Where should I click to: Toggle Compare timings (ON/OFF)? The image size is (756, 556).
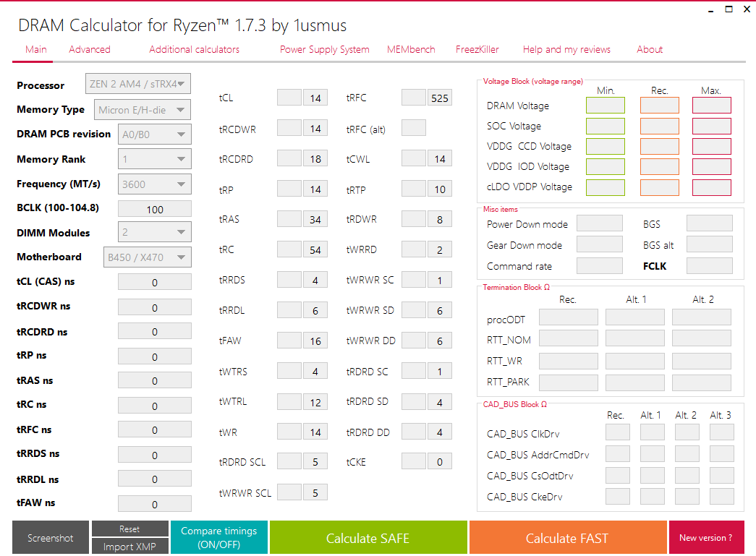[x=219, y=537]
